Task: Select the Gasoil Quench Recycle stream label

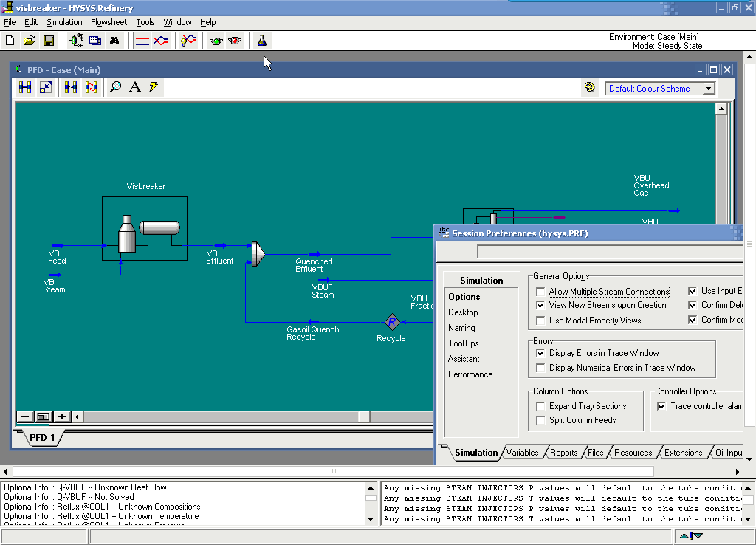Action: (312, 333)
